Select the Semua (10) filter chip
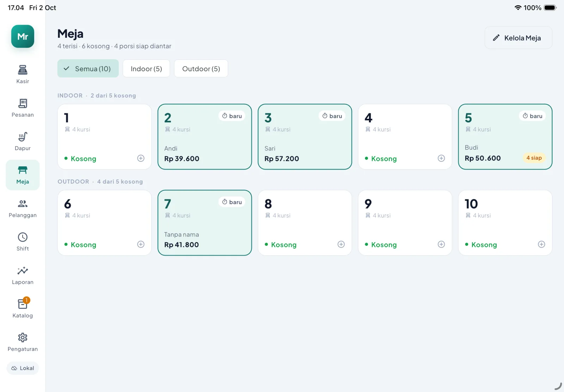 point(88,68)
